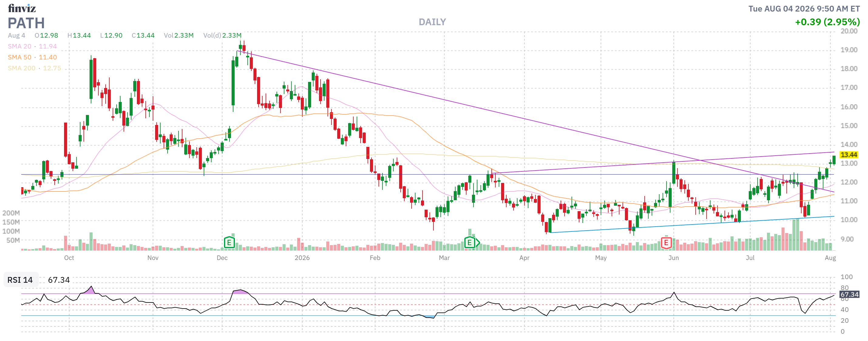Viewport: 868px width, 341px height.
Task: Click the 20 label on RSI axis
Action: (x=844, y=320)
